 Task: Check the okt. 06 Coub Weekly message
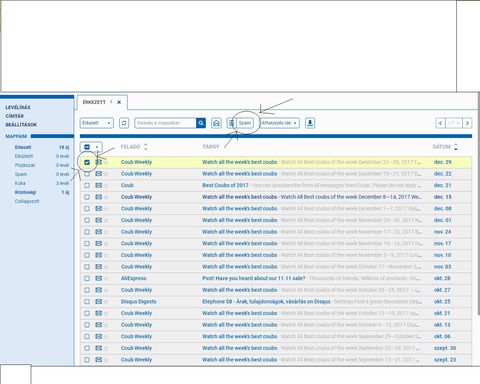pyautogui.click(x=87, y=337)
